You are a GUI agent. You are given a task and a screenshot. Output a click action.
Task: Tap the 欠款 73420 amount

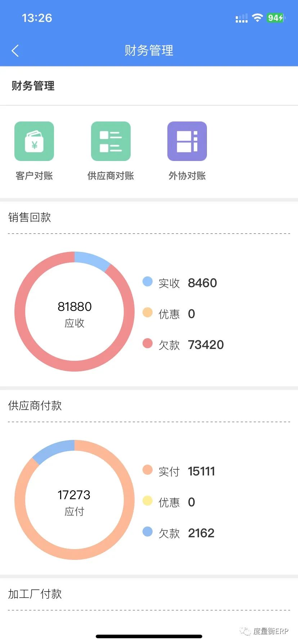(206, 345)
